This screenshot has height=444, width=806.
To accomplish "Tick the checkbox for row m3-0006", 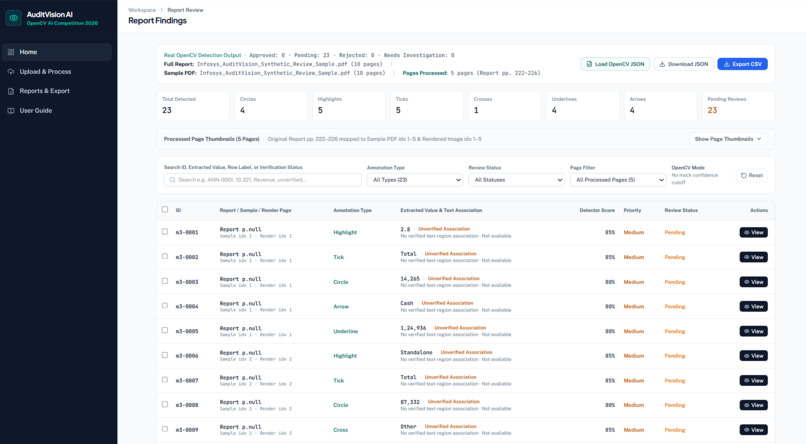I will point(164,355).
